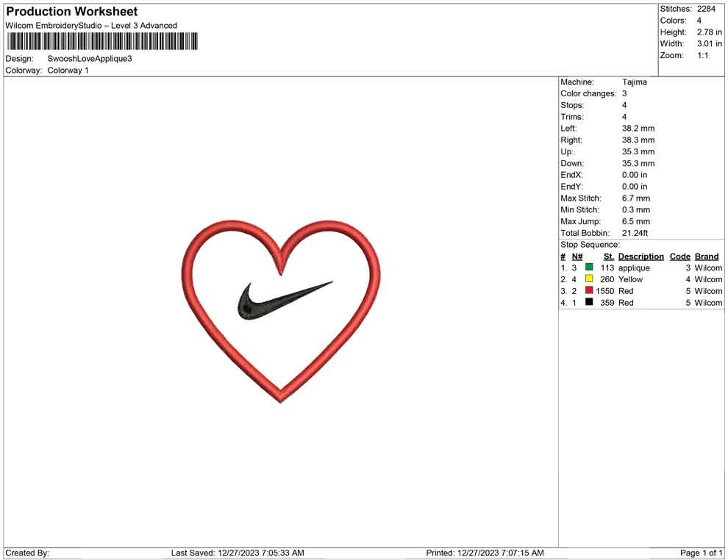The height and width of the screenshot is (560, 728).
Task: Click the 'applique' description in row 1
Action: [x=634, y=268]
